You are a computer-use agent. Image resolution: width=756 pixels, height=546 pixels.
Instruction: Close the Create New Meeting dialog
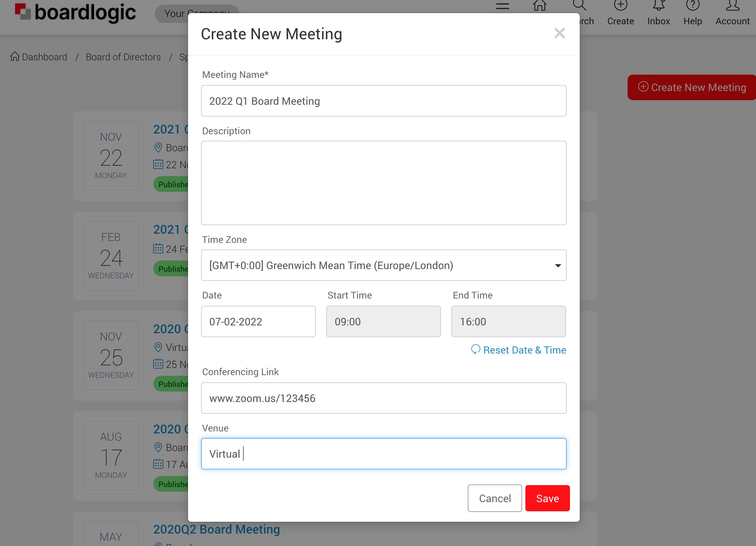(559, 33)
